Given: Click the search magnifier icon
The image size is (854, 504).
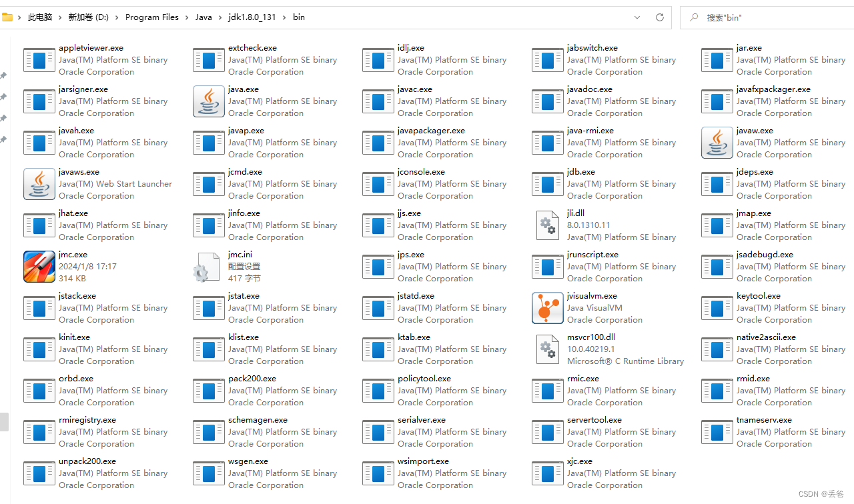Looking at the screenshot, I should [695, 17].
